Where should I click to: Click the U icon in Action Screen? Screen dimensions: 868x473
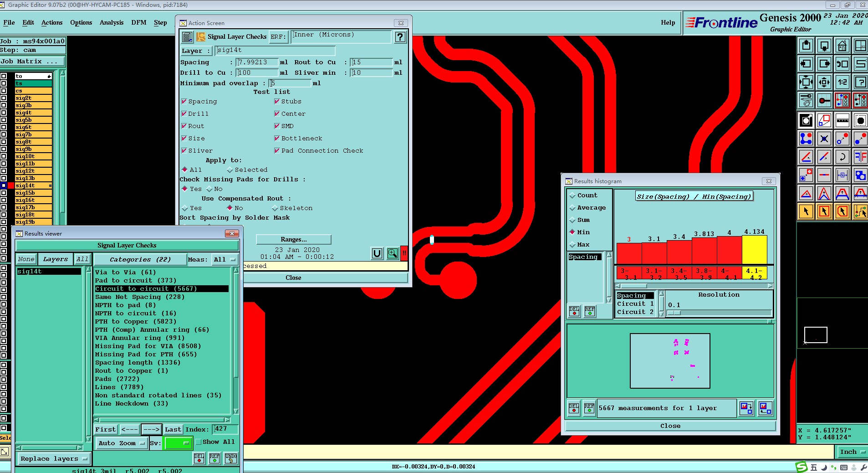[377, 253]
